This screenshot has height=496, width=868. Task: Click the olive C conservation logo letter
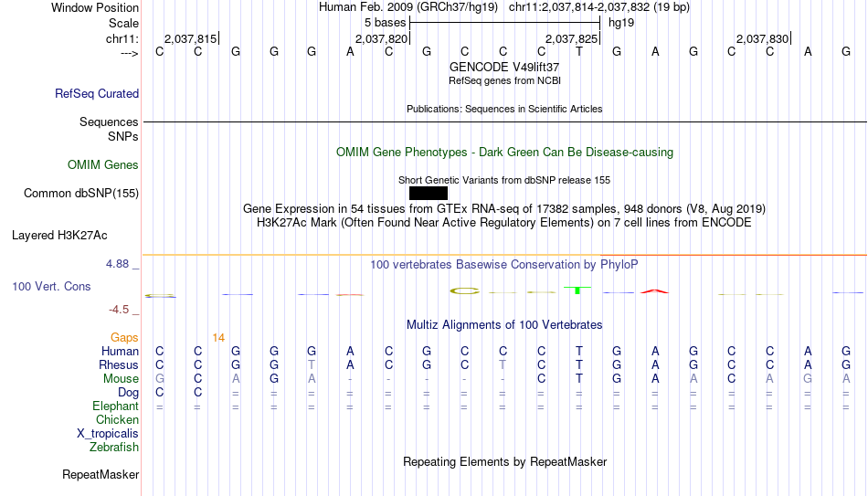click(x=464, y=291)
